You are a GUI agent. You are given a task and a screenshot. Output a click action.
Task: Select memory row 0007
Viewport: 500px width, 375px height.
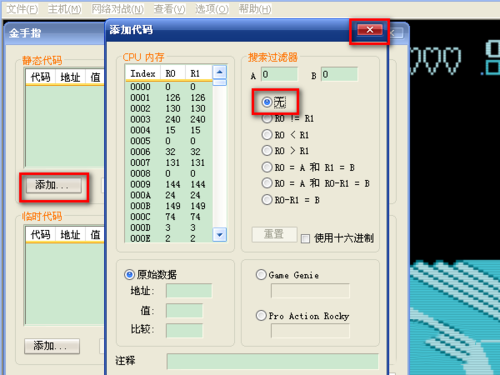169,163
